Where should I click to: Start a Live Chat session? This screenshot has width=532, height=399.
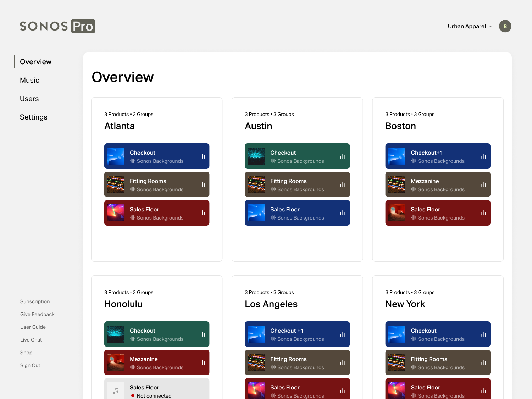pos(31,340)
